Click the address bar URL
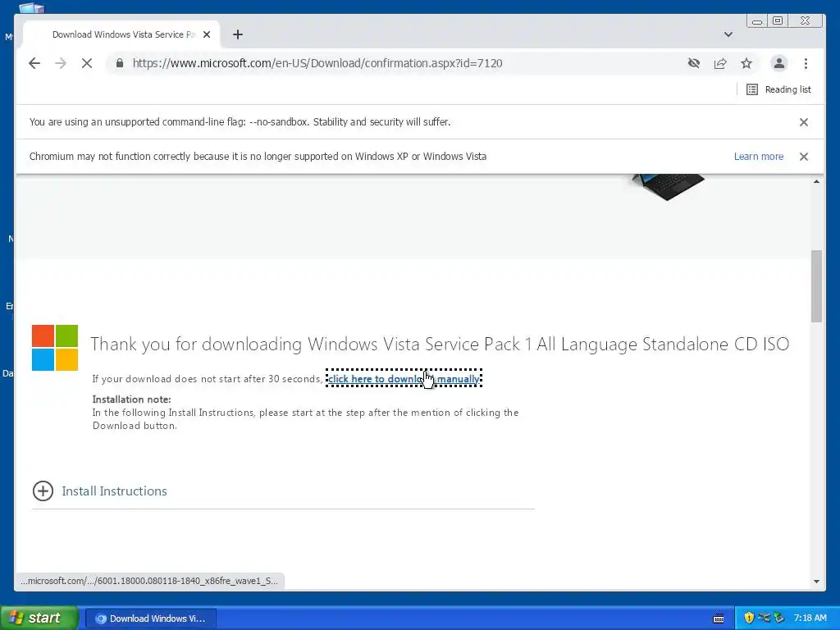 click(x=317, y=63)
